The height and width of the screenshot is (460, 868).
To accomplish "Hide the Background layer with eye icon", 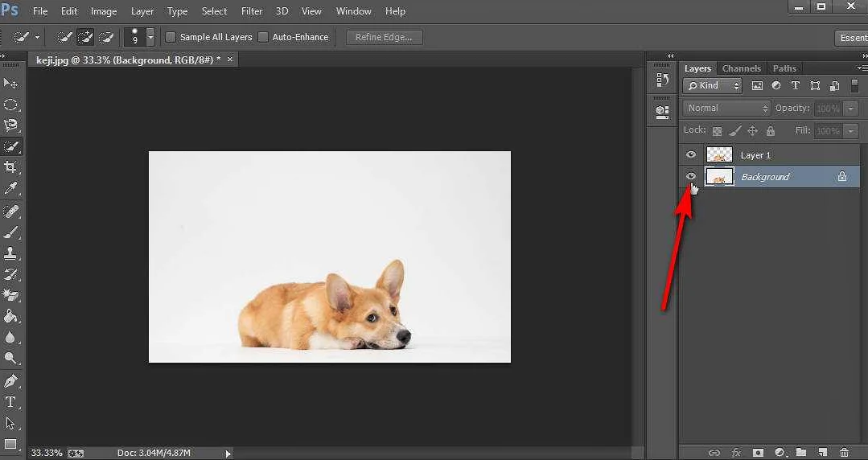I will (691, 176).
